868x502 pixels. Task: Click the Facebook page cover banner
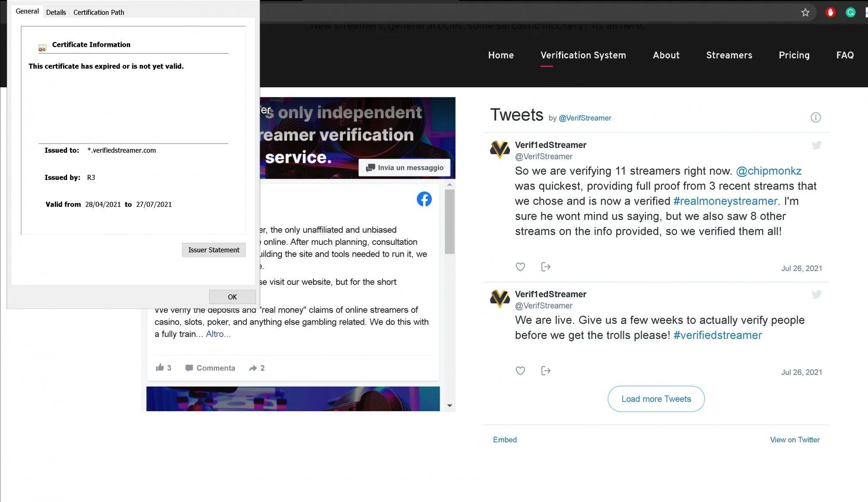pos(358,138)
